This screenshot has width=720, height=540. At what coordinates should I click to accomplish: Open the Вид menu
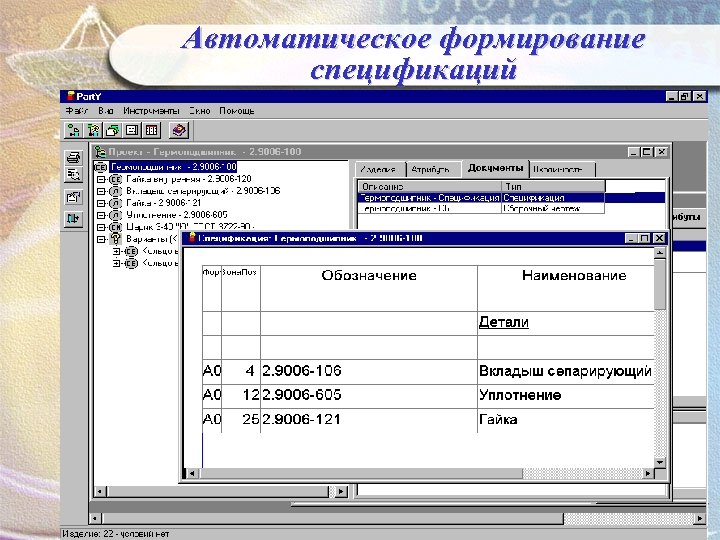105,111
